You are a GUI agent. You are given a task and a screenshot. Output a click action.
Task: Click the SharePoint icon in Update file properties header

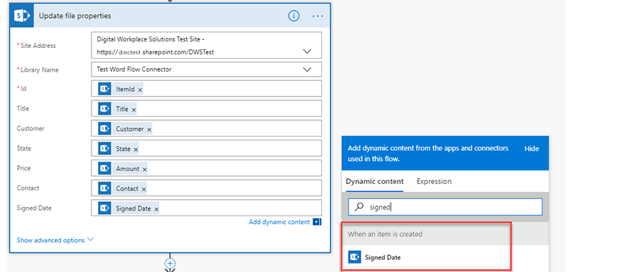[21, 16]
